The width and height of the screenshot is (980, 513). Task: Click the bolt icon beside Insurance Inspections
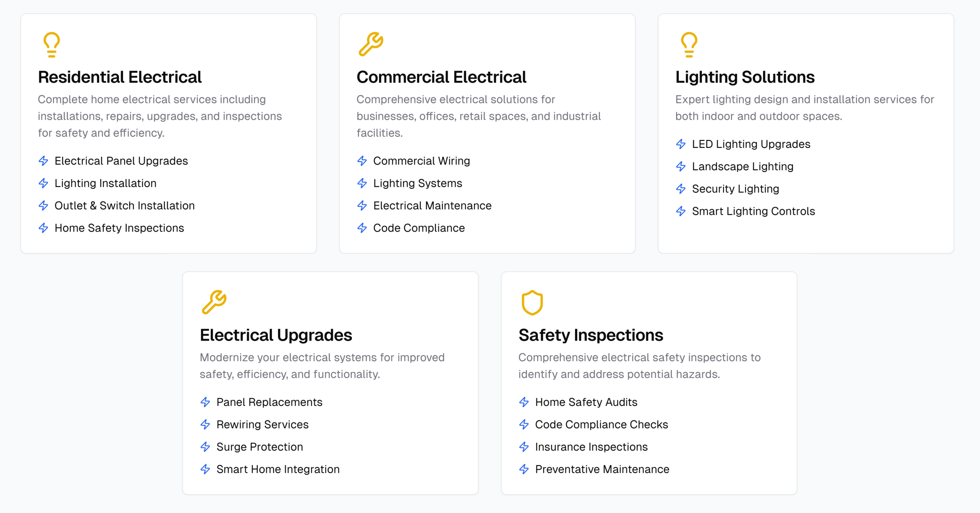click(524, 447)
